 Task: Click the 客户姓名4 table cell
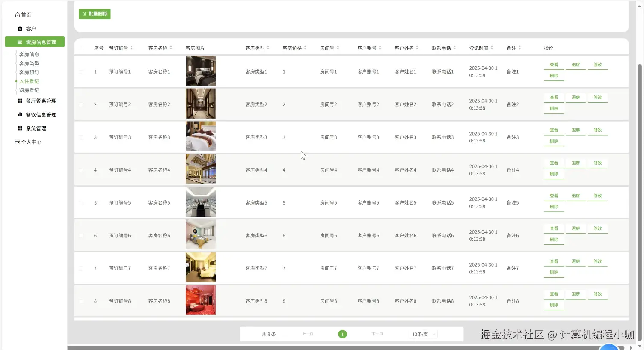pyautogui.click(x=405, y=170)
